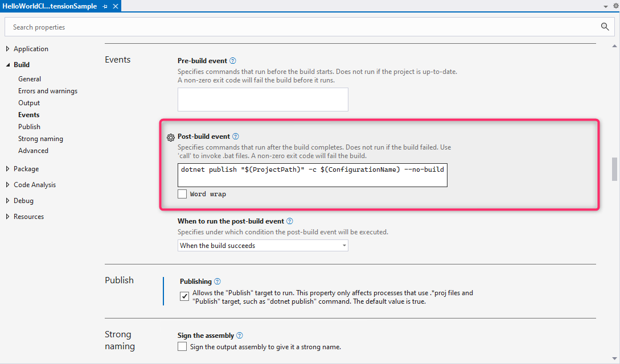
Task: Expand the Resources section
Action: point(7,217)
